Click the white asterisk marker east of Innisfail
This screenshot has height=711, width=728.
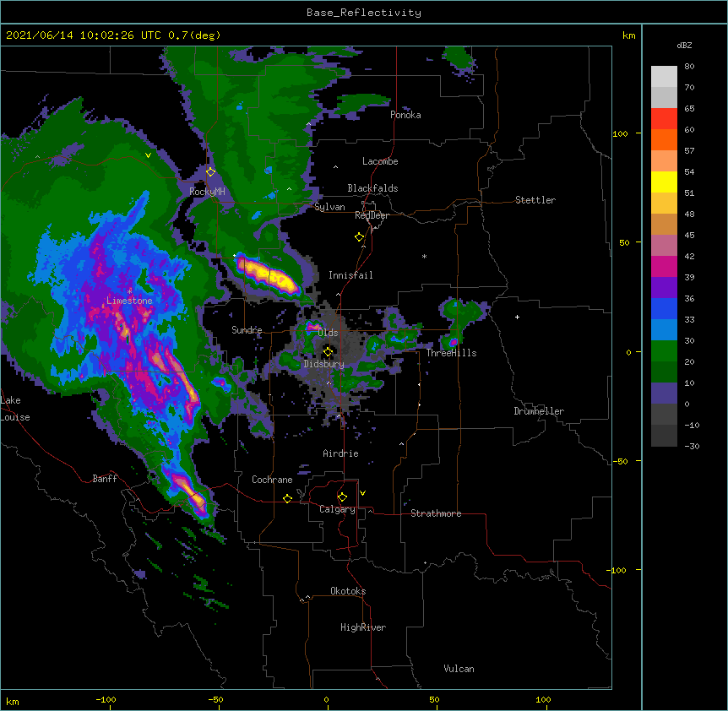pos(424,256)
